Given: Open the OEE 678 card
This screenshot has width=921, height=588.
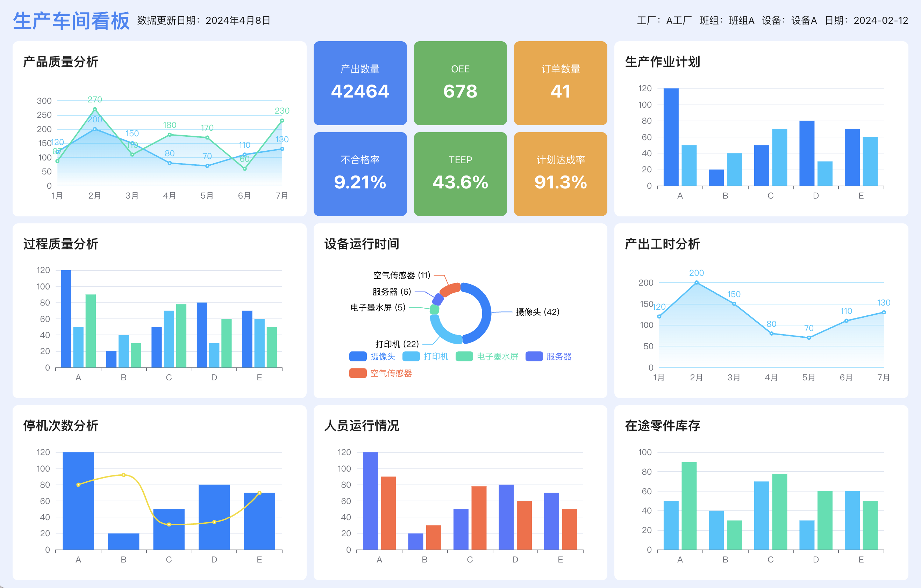Looking at the screenshot, I should (460, 83).
